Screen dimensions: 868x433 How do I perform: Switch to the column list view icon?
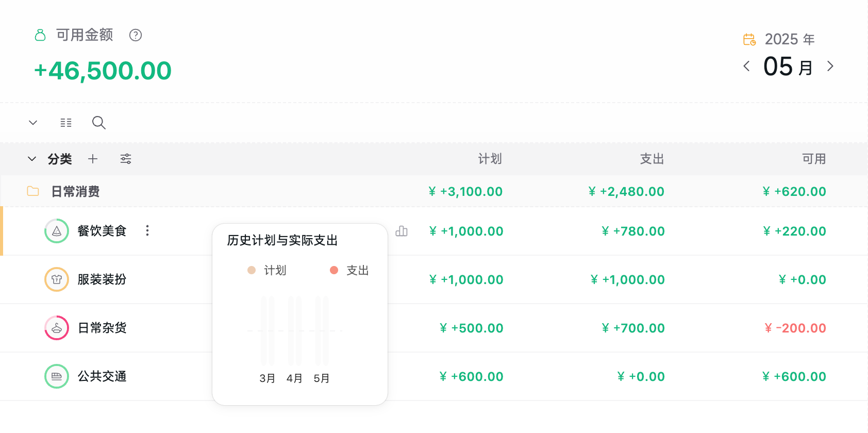(66, 123)
